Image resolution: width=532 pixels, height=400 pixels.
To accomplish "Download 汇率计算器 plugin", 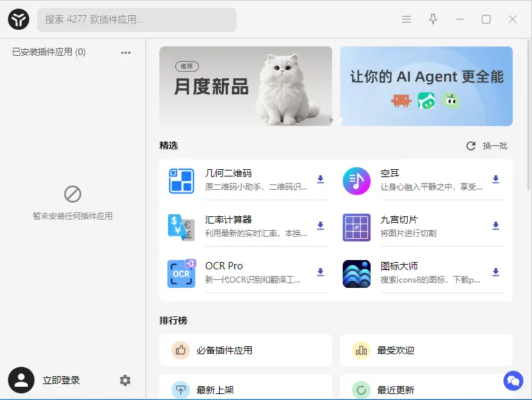I will coord(320,226).
